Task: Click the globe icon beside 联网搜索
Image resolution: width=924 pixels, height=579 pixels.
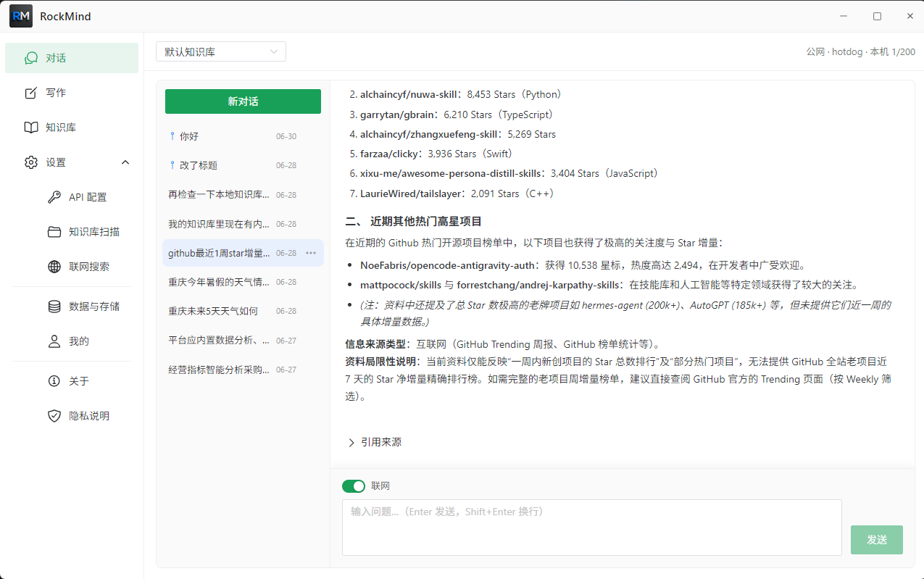Action: (54, 267)
